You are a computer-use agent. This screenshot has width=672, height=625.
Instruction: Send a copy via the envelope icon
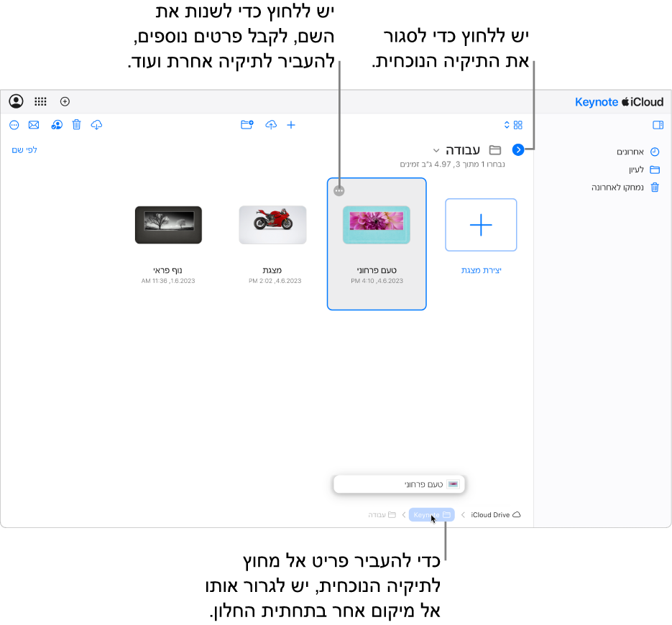point(34,125)
